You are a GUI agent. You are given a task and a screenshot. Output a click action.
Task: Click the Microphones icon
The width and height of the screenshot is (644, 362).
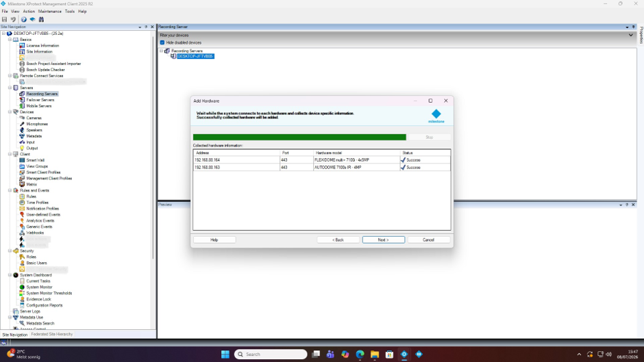[22, 124]
